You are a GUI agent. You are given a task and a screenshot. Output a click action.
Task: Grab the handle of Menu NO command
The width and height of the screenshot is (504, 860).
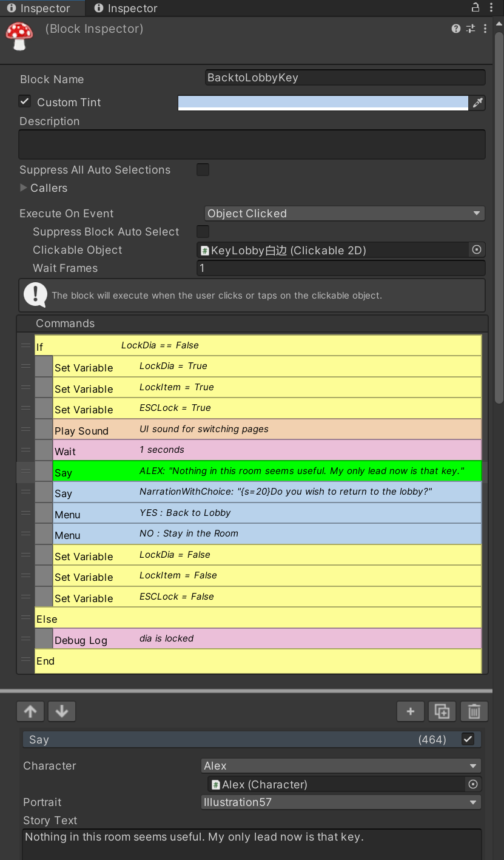pos(25,533)
